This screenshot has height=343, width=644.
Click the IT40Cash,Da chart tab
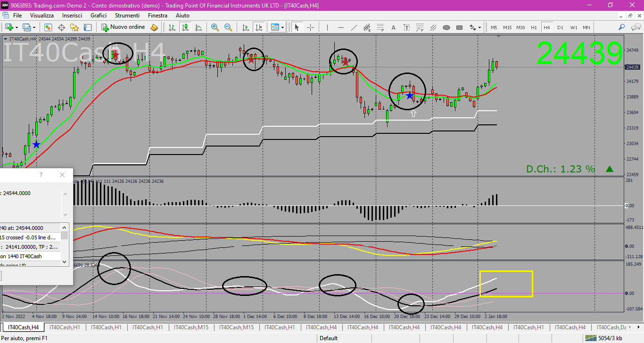pos(611,327)
